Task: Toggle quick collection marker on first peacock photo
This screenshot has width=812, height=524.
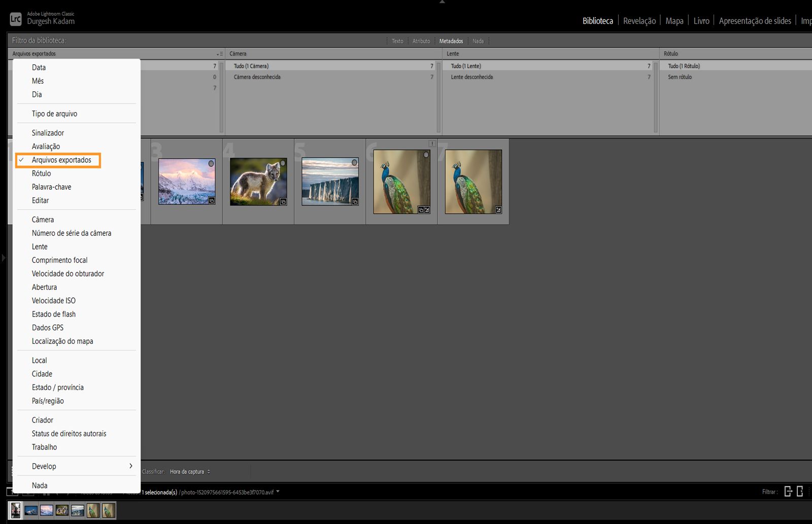Action: pyautogui.click(x=426, y=155)
